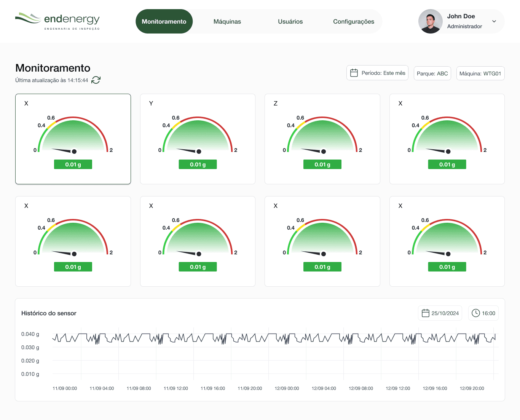Click the 0.010 g axis label
The image size is (520, 420).
(x=30, y=374)
